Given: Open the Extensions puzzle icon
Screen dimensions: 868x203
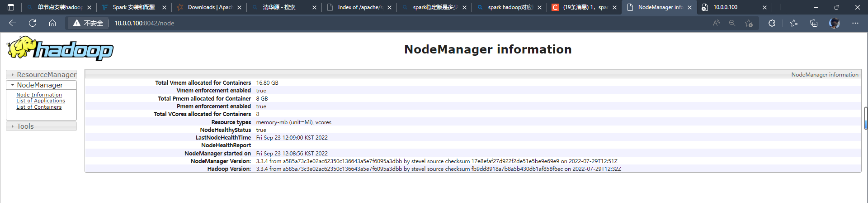Looking at the screenshot, I should tap(772, 23).
